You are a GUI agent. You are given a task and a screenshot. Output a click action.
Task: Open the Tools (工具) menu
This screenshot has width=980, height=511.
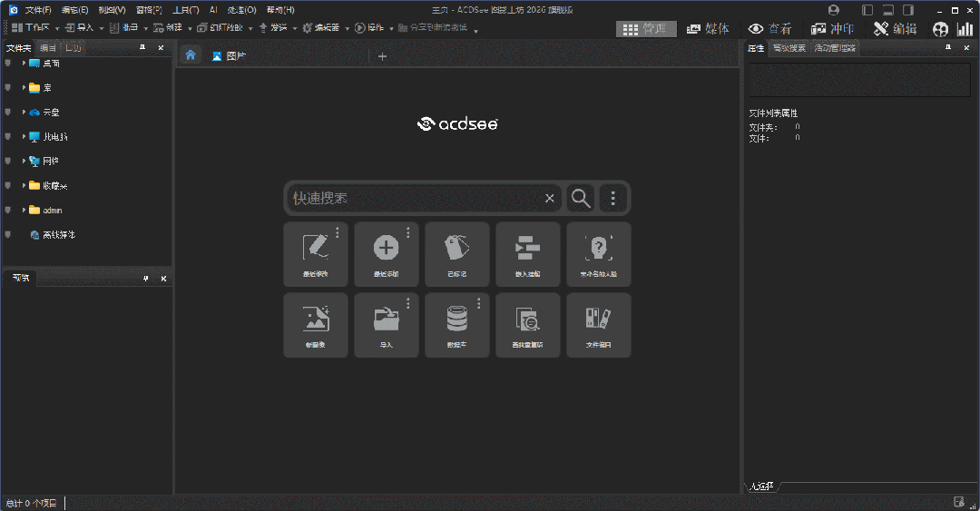coord(186,10)
